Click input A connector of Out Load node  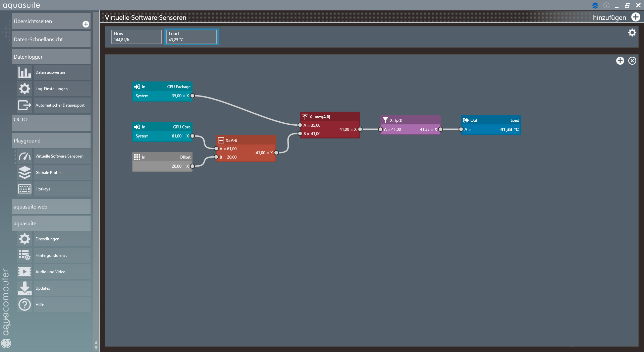(461, 129)
